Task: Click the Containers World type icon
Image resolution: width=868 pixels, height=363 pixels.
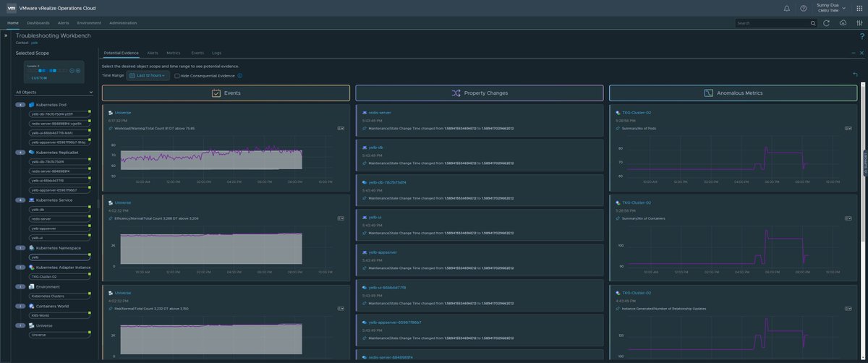Action: [31, 306]
